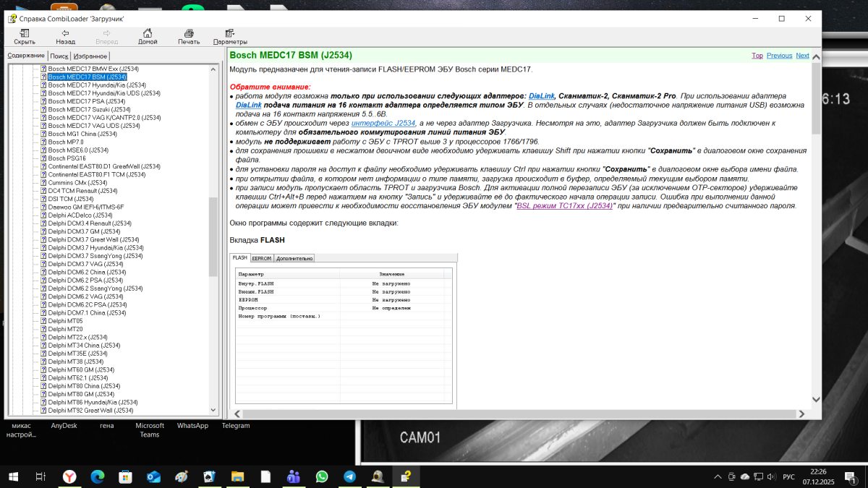Switch input language via РУС indicator
Image resolution: width=868 pixels, height=488 pixels.
pos(789,476)
